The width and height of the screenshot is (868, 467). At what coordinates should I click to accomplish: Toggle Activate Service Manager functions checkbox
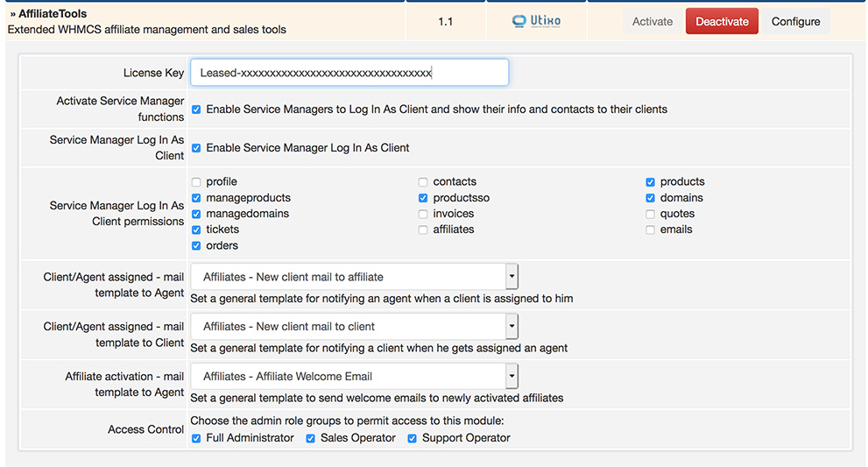196,110
